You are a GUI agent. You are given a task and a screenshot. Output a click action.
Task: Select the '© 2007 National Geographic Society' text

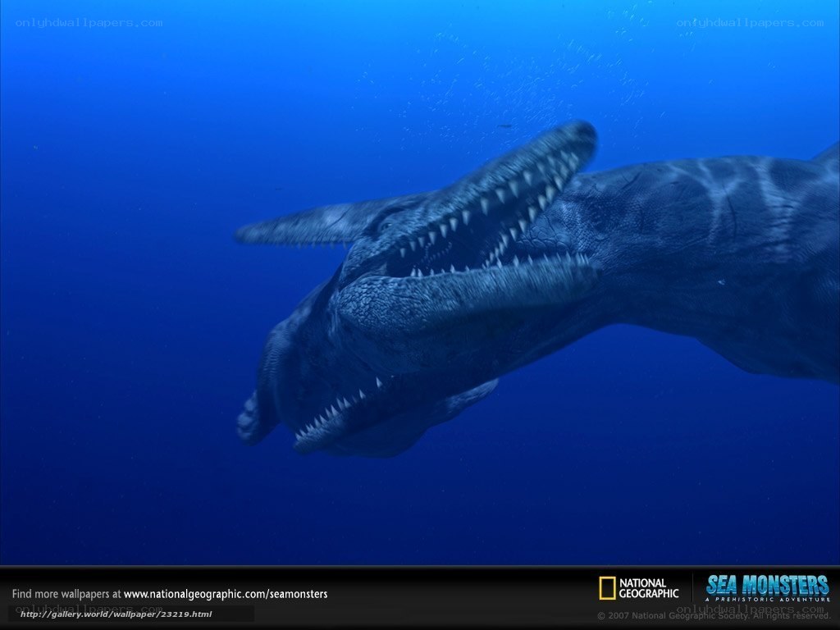click(x=673, y=615)
